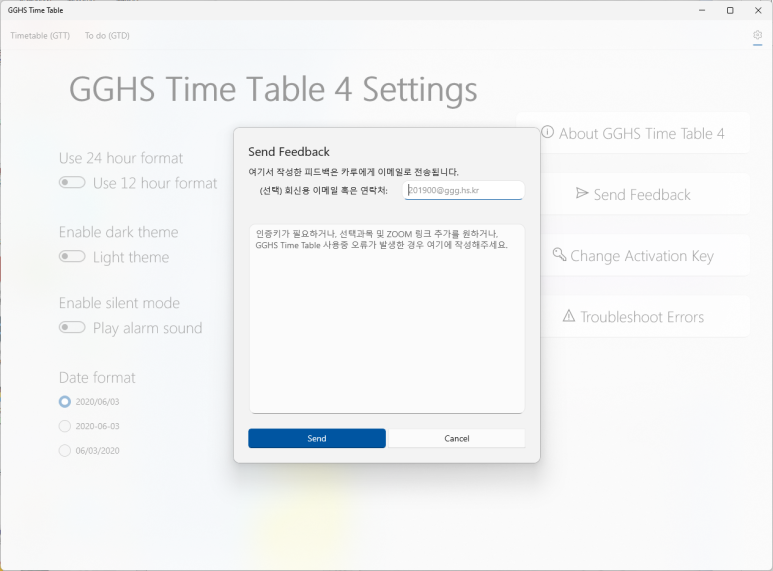Switch to the To do (GTD) tab
Image resolution: width=773 pixels, height=571 pixels.
tap(107, 36)
